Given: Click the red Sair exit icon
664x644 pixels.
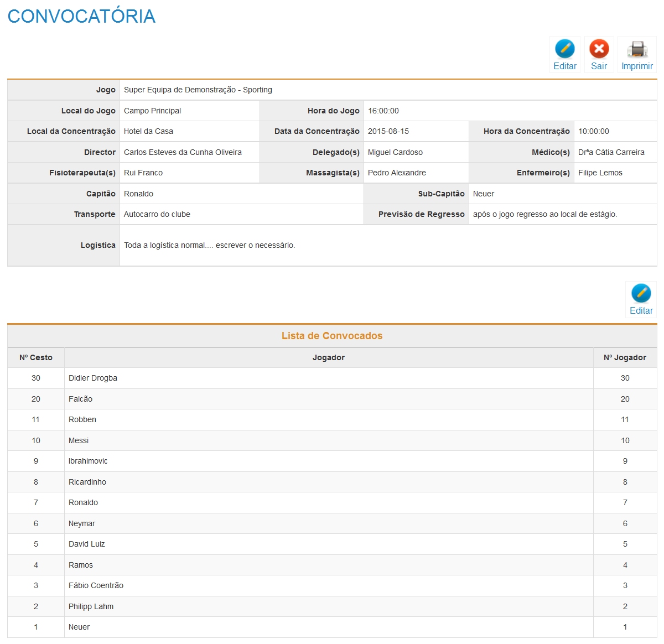Looking at the screenshot, I should click(x=599, y=50).
